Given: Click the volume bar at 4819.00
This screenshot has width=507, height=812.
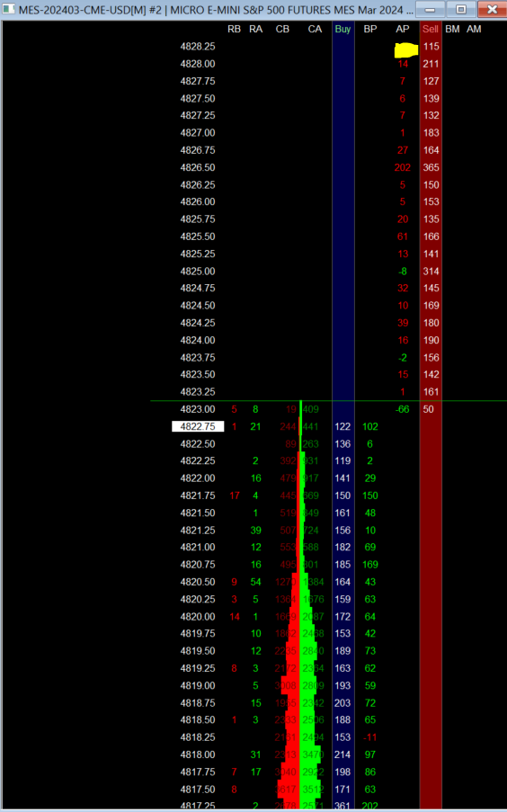Looking at the screenshot, I should point(301,685).
